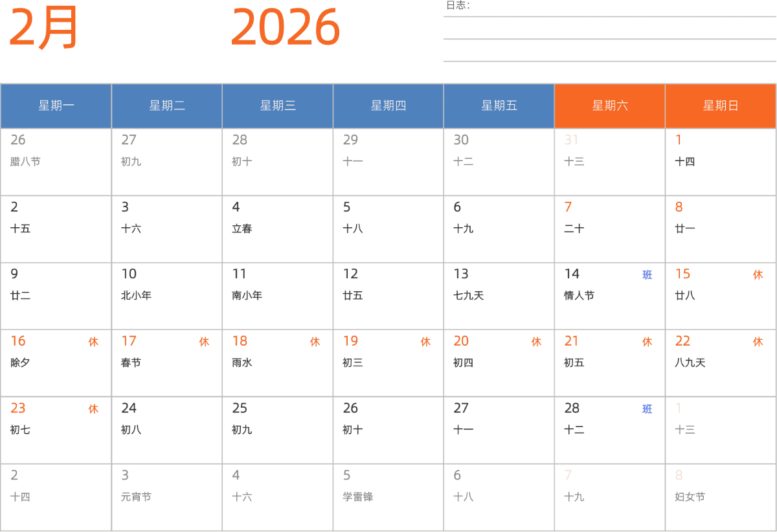Screen dimensions: 777x532
Task: Click the 元宵节 label on March 3
Action: coord(136,497)
